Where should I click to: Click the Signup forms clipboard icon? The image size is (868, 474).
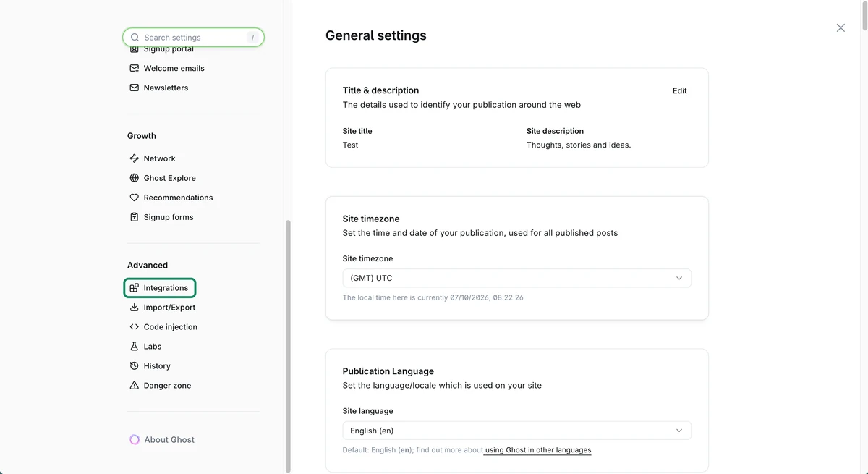pyautogui.click(x=134, y=217)
